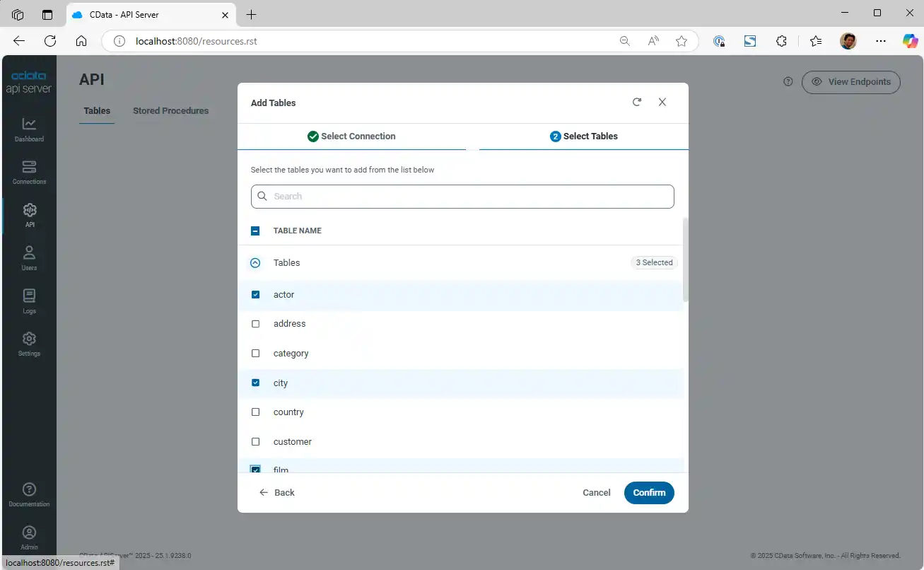Uncheck the actor table checkbox
Image resolution: width=924 pixels, height=570 pixels.
point(256,295)
